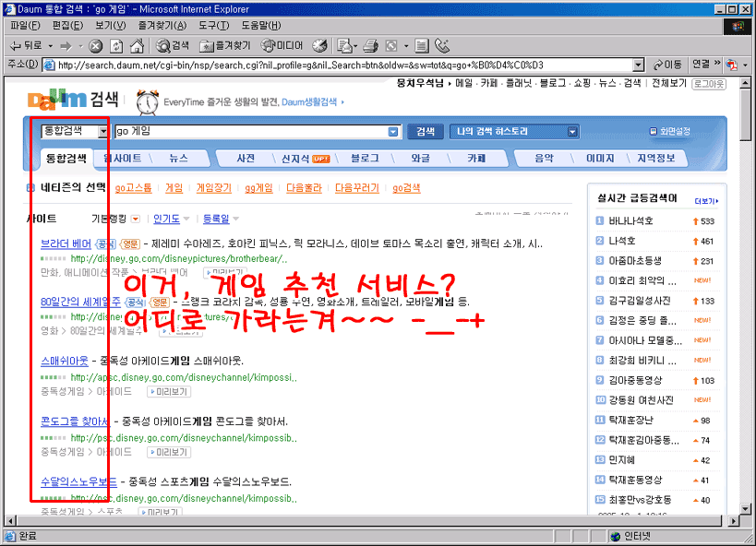Click 더보기 in 실시간 급등검색어 panel
The image size is (756, 546).
point(706,201)
